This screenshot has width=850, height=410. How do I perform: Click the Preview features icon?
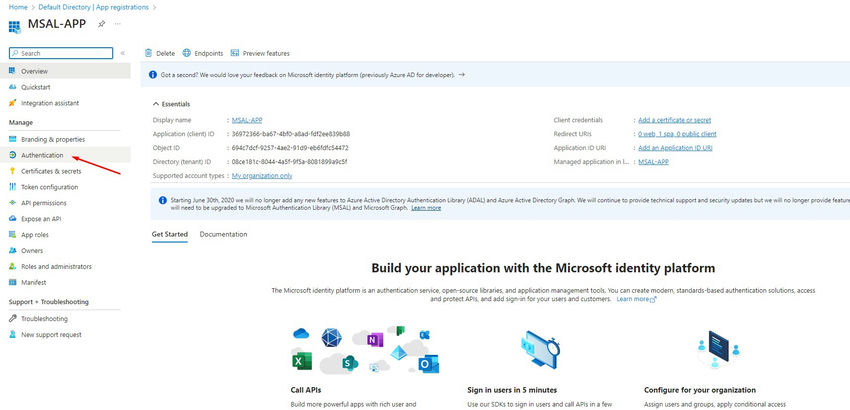click(x=235, y=53)
